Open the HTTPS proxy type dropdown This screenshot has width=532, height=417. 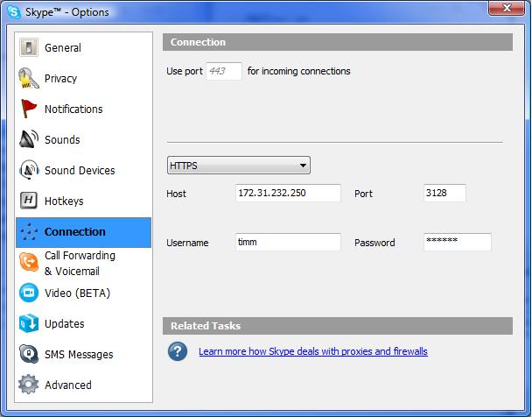click(x=239, y=166)
